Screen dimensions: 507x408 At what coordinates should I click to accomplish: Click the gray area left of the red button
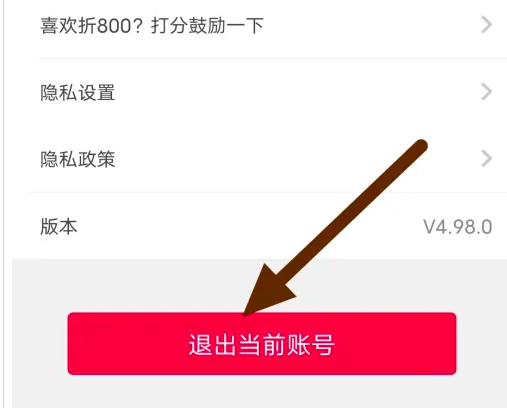(x=40, y=343)
